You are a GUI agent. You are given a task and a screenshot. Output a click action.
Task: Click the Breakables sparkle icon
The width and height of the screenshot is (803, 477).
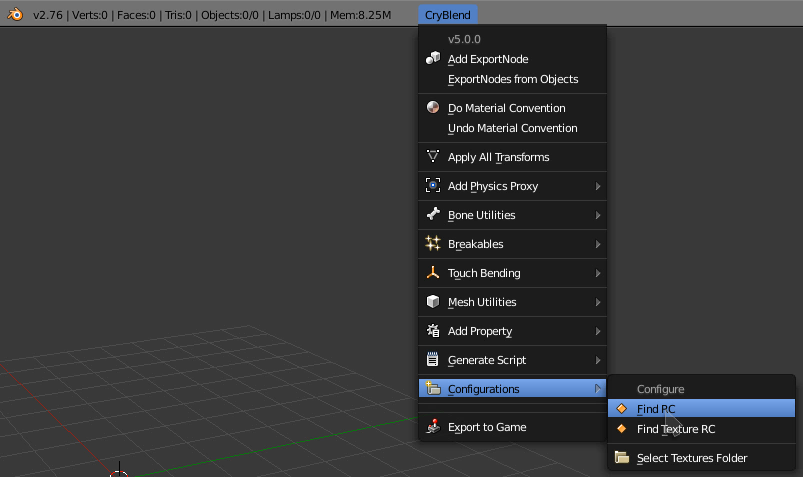pyautogui.click(x=433, y=243)
